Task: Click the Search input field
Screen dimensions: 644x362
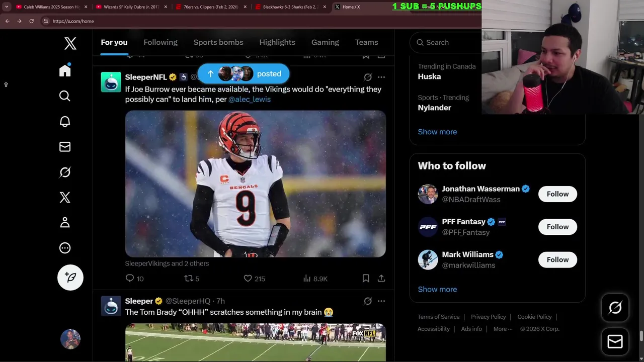Action: click(447, 42)
